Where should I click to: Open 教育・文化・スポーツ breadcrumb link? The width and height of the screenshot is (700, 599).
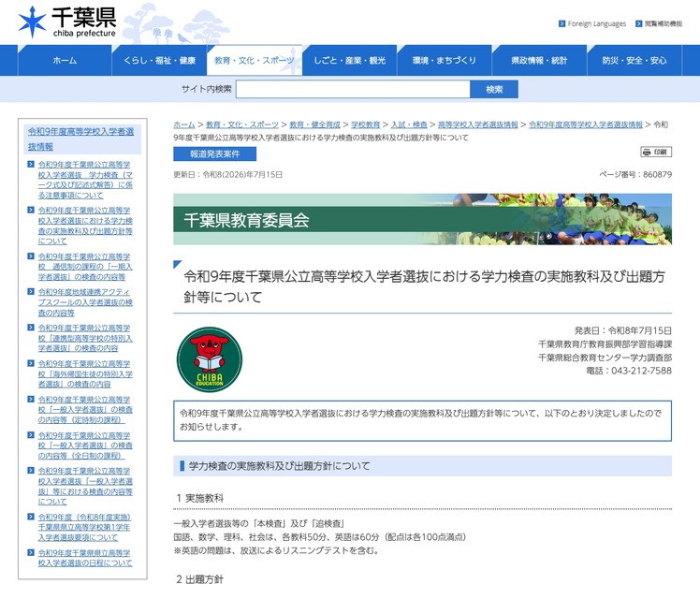242,124
